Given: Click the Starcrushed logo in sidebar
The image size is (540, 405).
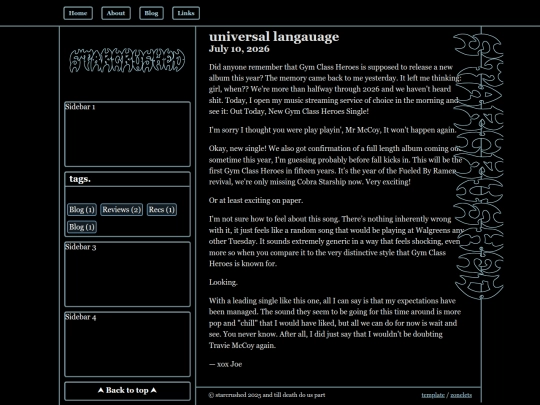Looking at the screenshot, I should [x=127, y=61].
